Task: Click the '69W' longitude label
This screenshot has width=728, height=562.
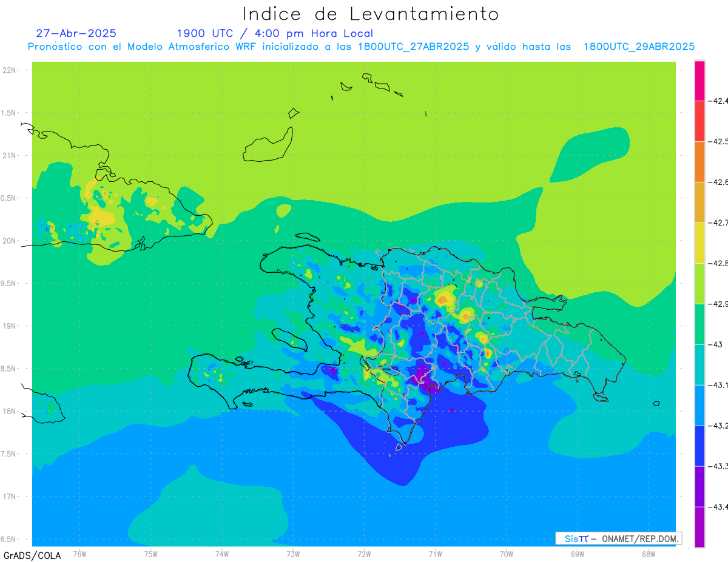Action: pos(578,554)
